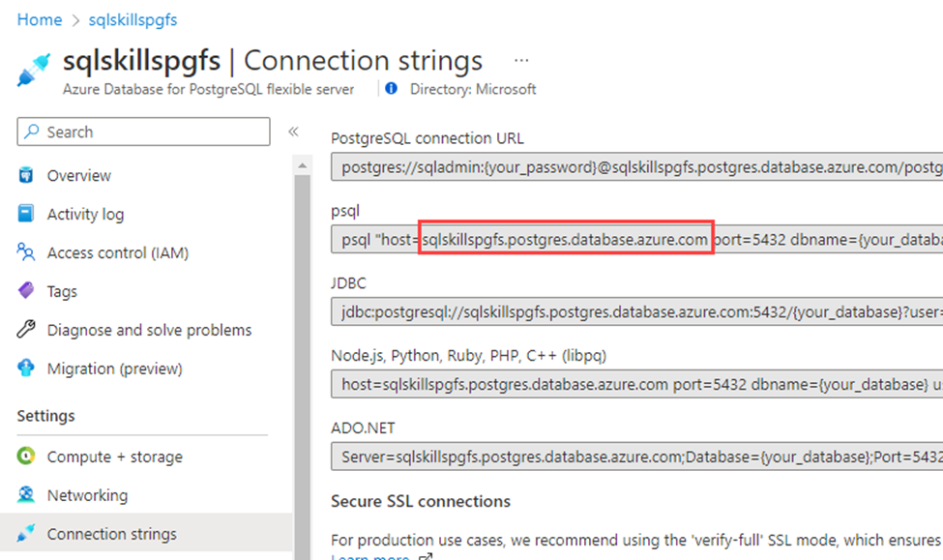The height and width of the screenshot is (560, 943).
Task: Click the Migration (preview) icon
Action: pos(26,368)
